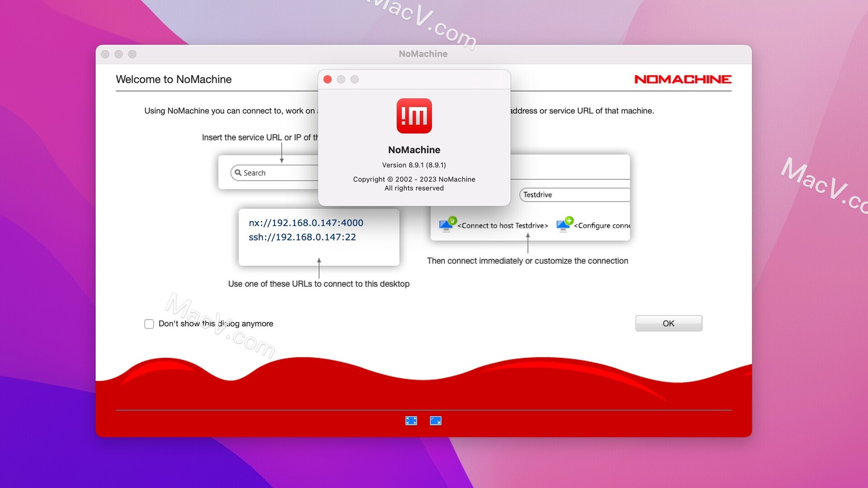Click the OK button
Screen dimensions: 868x488
click(x=669, y=324)
